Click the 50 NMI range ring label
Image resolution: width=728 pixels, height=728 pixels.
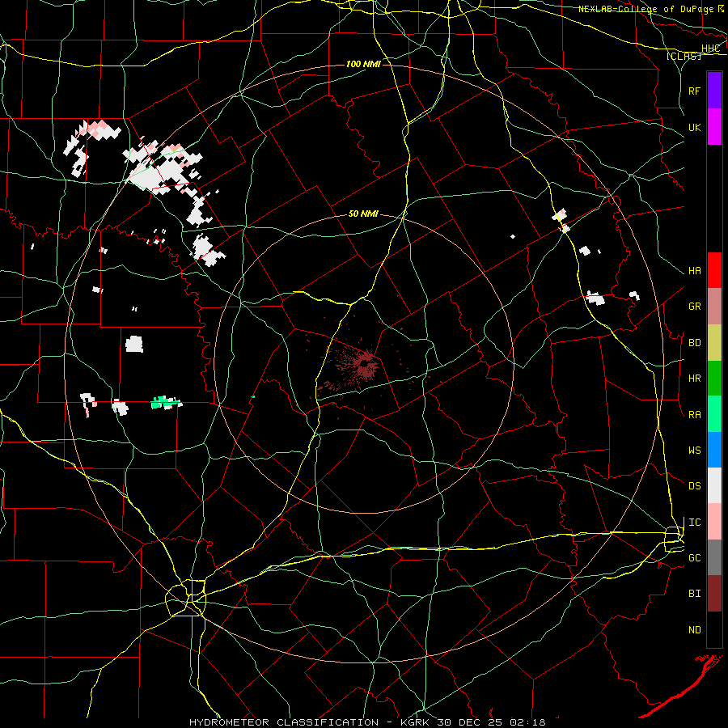coord(363,214)
